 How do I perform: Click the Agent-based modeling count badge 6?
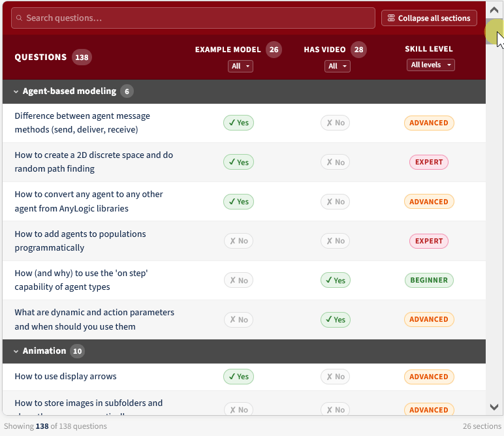[x=127, y=91]
